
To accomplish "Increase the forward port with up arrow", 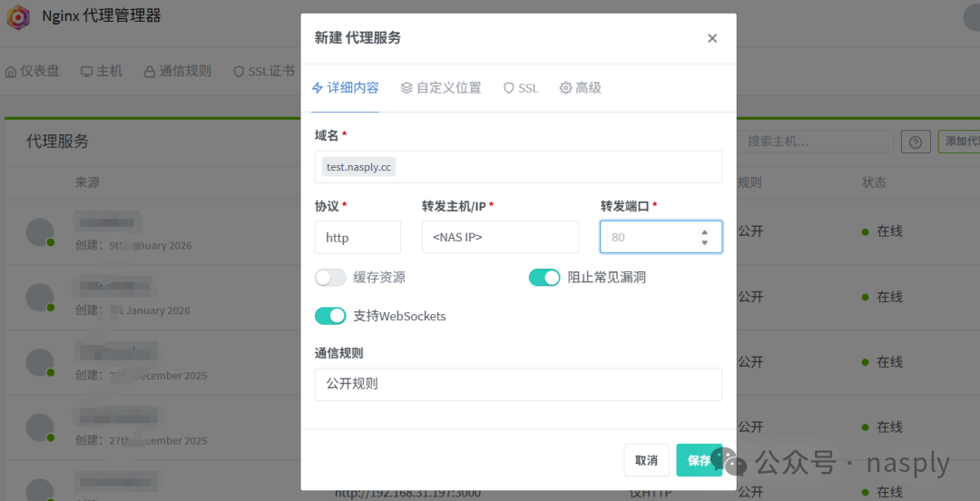I will (705, 231).
